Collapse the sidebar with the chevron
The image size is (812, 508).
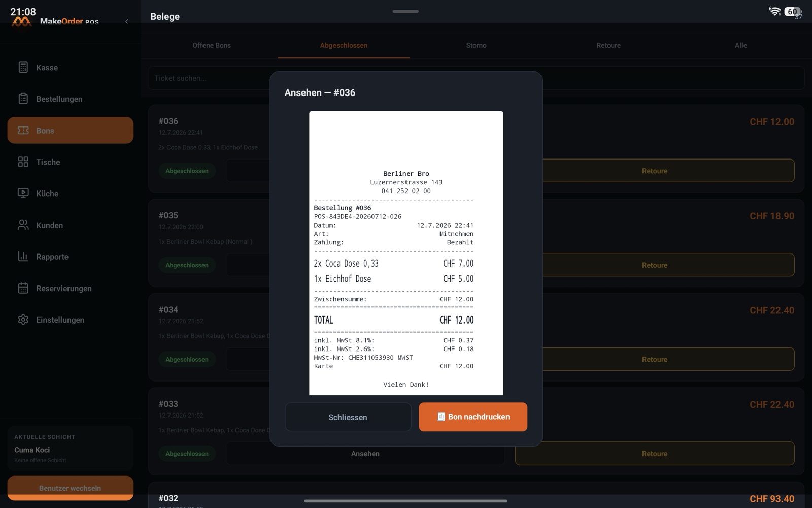pyautogui.click(x=127, y=21)
